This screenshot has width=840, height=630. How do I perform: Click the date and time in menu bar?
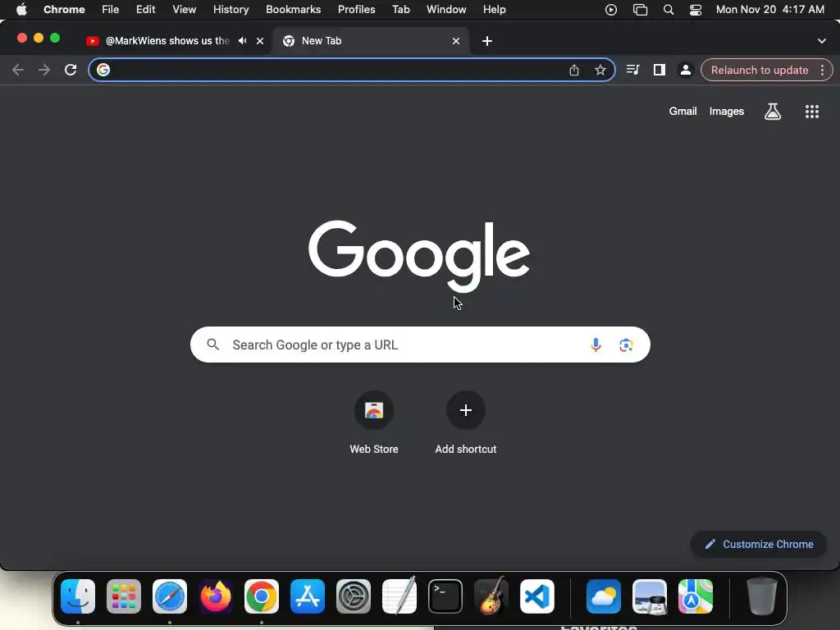coord(769,10)
